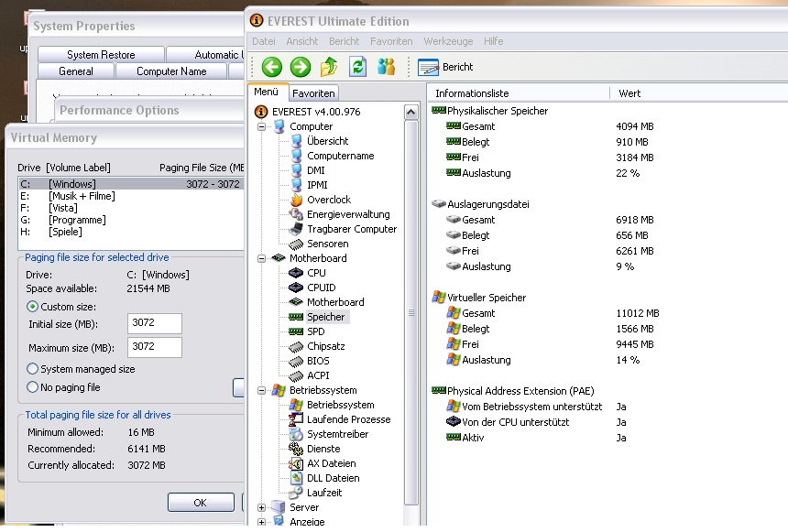Screen dimensions: 788x532
Task: Open the BIOS tree entry
Action: click(x=318, y=361)
